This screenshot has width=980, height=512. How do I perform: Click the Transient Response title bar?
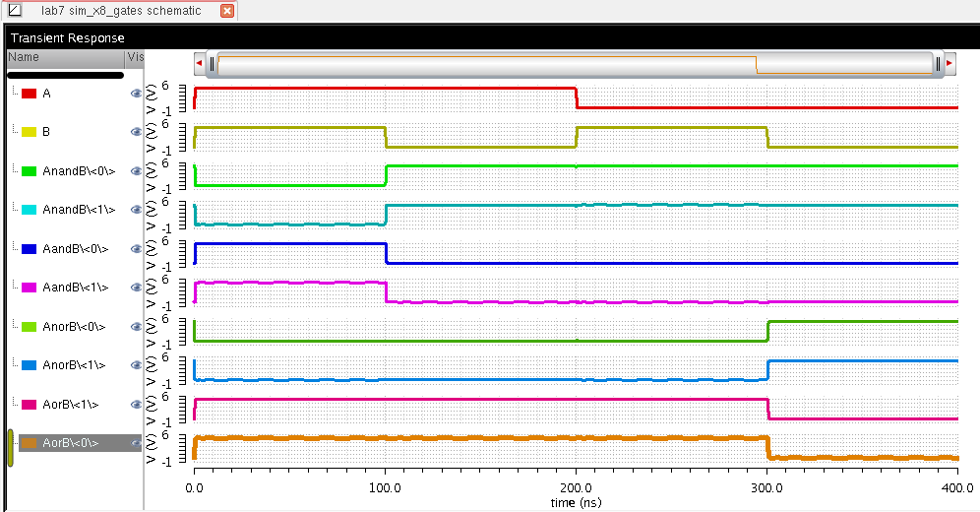(x=492, y=37)
